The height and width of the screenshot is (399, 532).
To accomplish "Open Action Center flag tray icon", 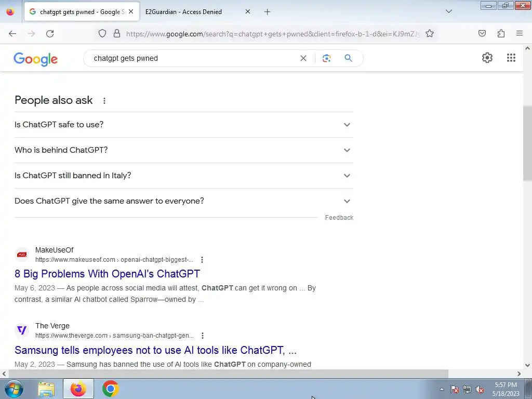I will [454, 389].
